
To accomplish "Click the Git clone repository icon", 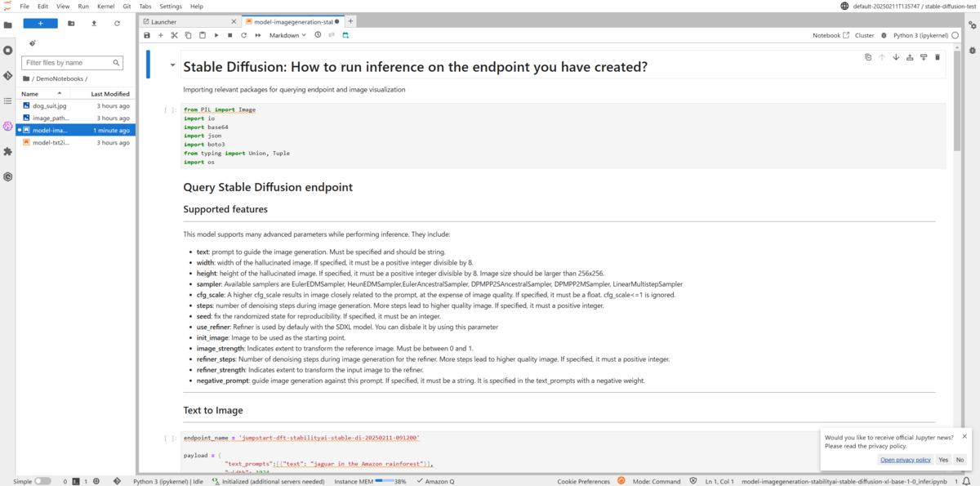I will click(32, 43).
